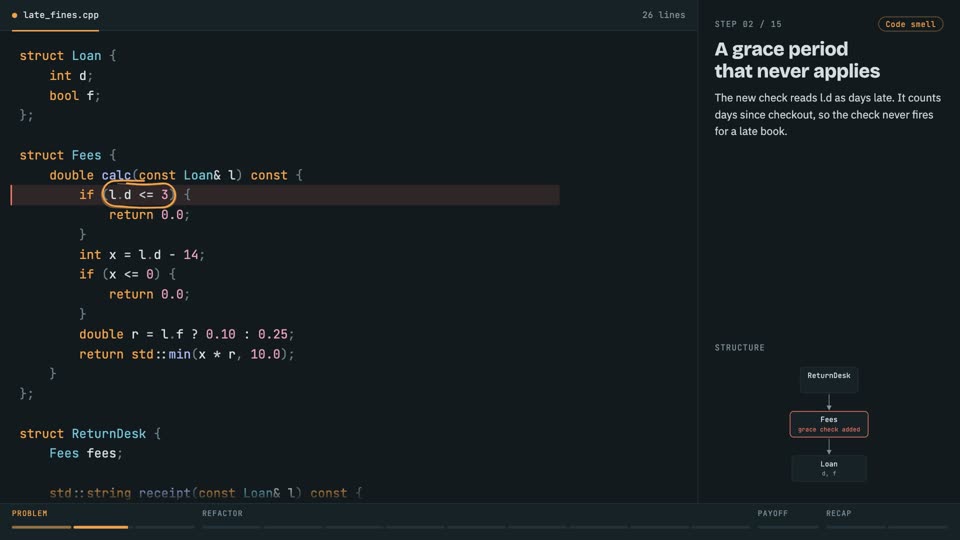Click the explanation paragraph about l.d

[x=828, y=114]
